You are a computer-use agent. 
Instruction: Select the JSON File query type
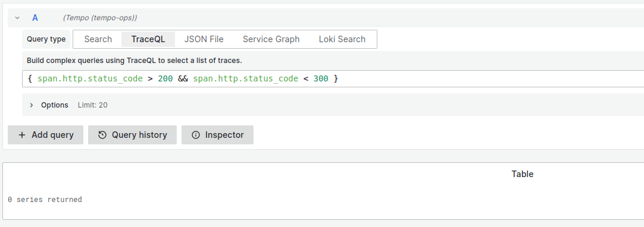pos(204,39)
